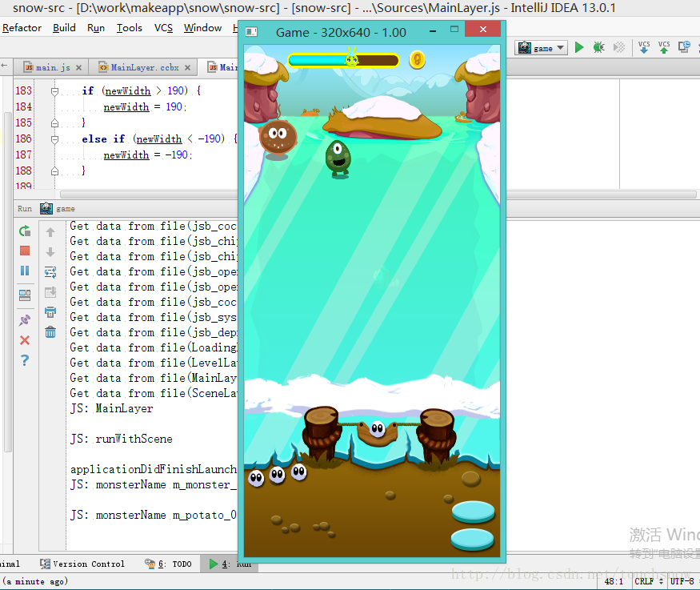
Task: Click the brown furry monster in the game
Action: point(278,138)
